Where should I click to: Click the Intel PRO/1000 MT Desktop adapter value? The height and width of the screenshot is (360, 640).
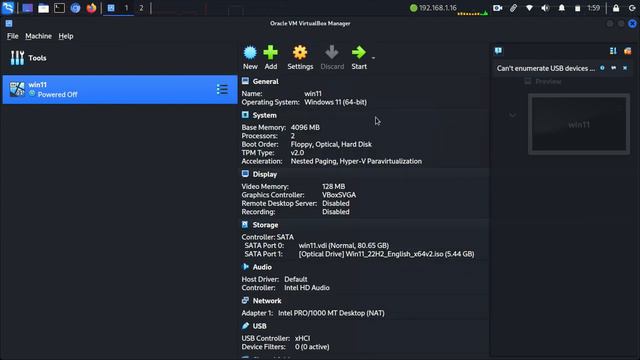click(331, 313)
